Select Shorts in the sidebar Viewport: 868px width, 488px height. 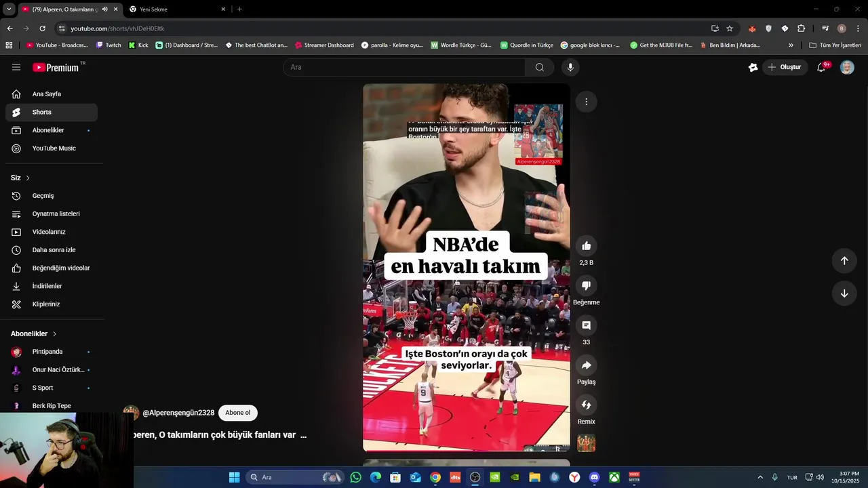click(x=52, y=113)
